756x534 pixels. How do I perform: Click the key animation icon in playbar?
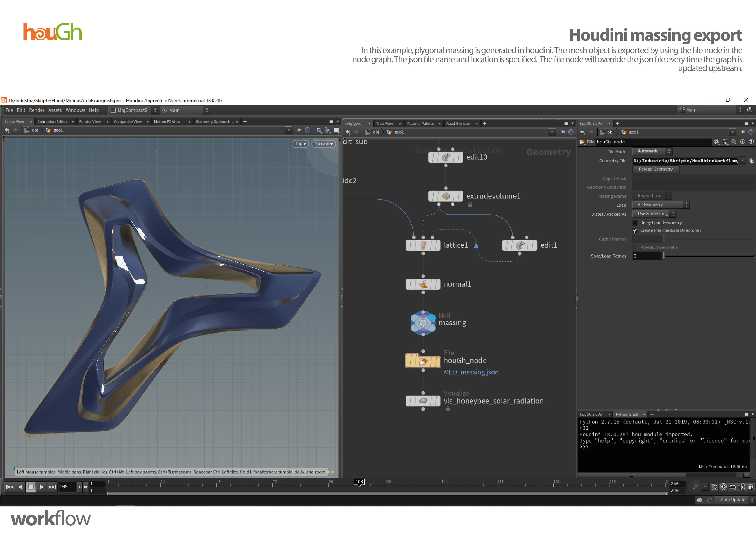pos(695,487)
